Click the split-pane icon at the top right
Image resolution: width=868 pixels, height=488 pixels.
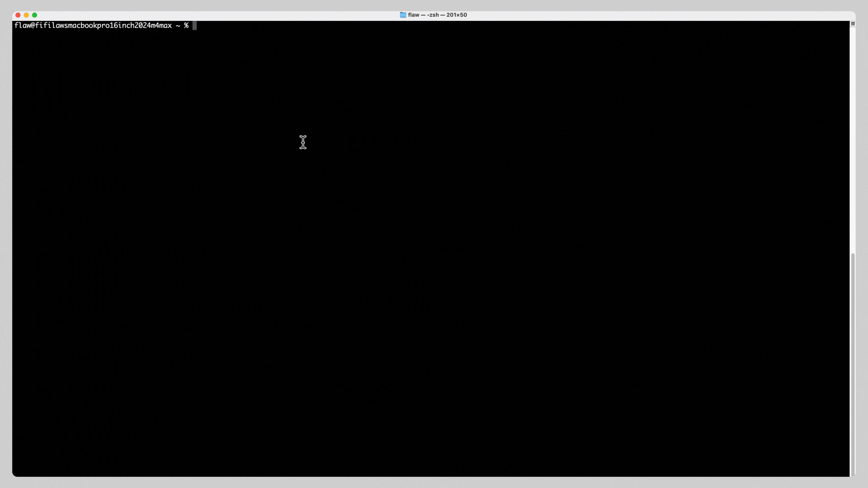(x=854, y=23)
